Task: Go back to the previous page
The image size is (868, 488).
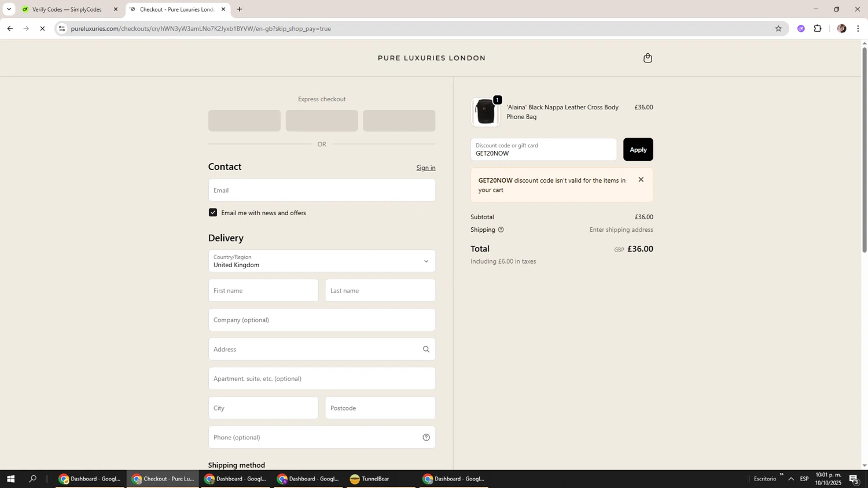Action: tap(10, 28)
